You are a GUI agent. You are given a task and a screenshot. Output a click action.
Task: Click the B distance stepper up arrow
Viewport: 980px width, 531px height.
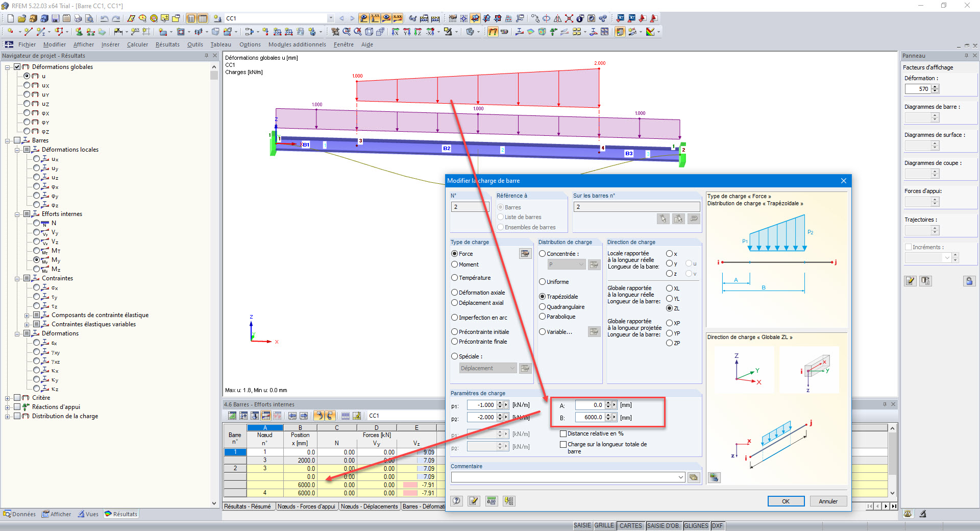coord(608,415)
